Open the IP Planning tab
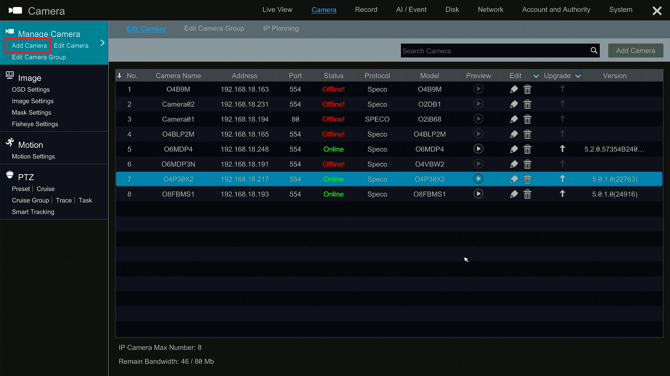Screen dimensions: 670x376 pos(281,29)
